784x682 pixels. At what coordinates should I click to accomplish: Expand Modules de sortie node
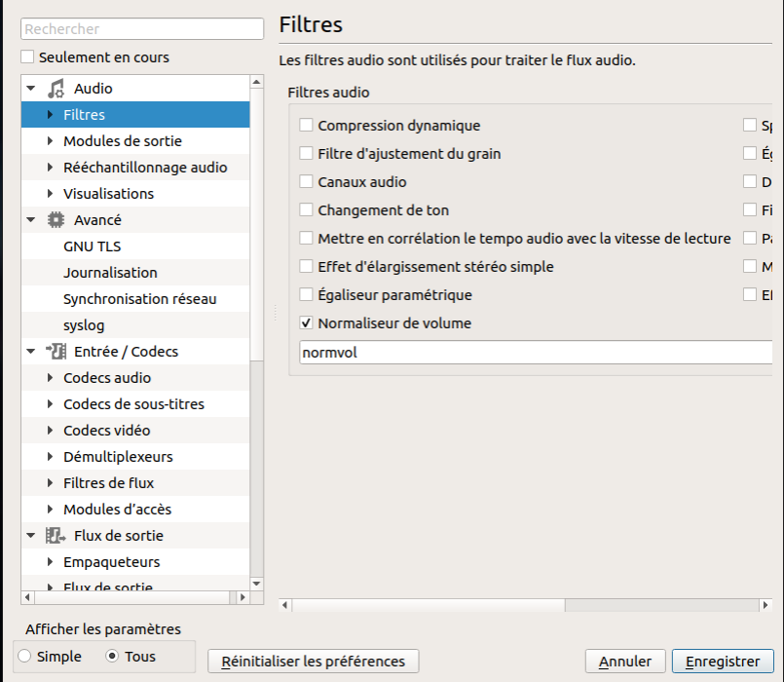click(50, 141)
